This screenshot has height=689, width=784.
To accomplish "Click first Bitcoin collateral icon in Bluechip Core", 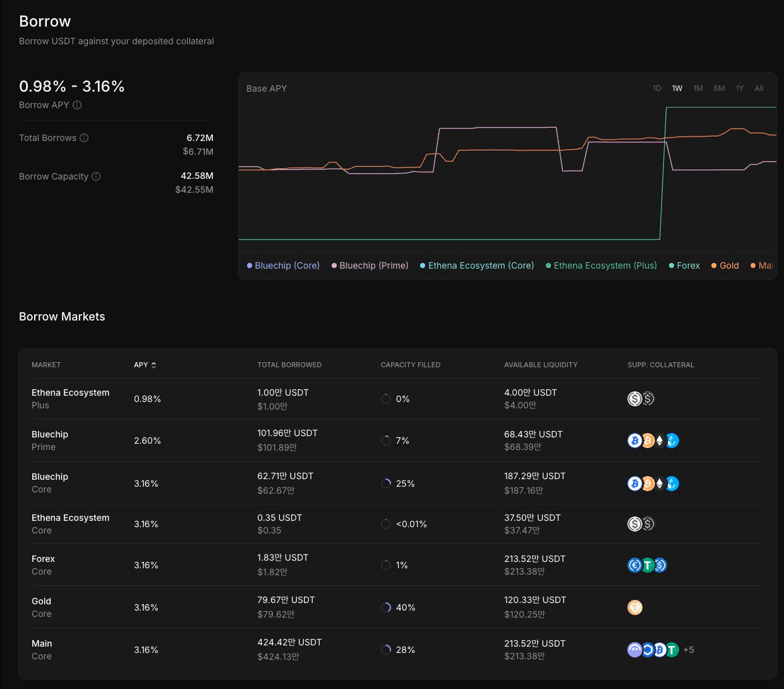I will tap(634, 484).
